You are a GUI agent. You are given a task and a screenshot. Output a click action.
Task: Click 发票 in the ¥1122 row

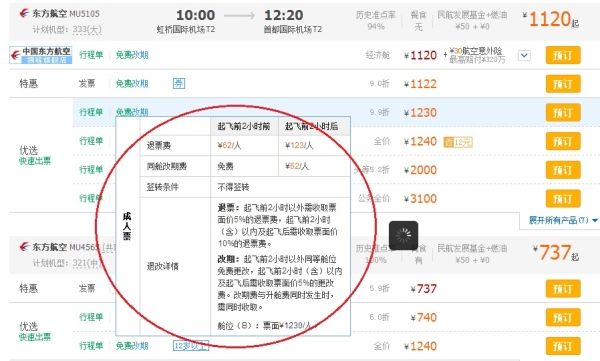pyautogui.click(x=87, y=83)
